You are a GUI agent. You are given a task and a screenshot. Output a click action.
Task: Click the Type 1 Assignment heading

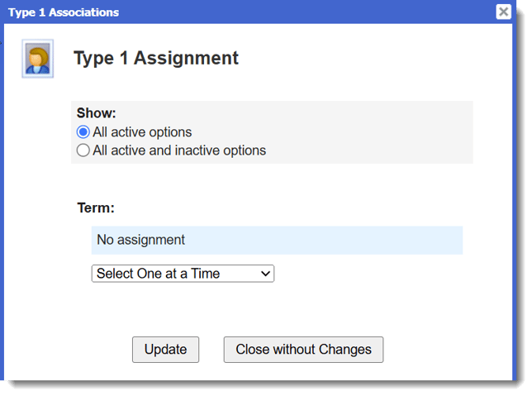(156, 58)
